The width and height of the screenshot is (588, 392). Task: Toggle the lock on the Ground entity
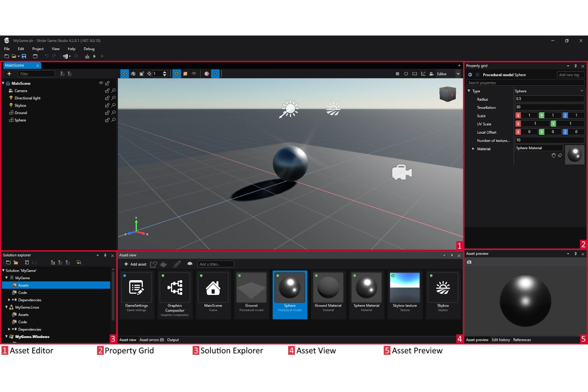(107, 112)
